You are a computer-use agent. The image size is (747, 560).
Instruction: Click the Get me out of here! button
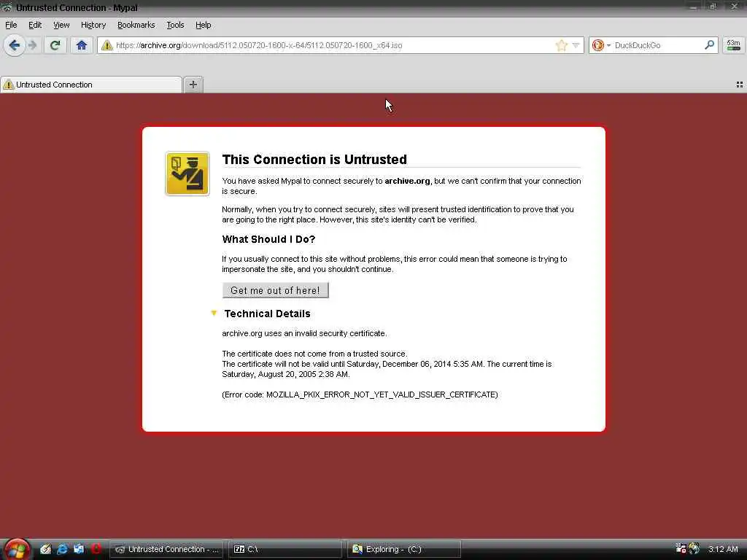coord(275,290)
